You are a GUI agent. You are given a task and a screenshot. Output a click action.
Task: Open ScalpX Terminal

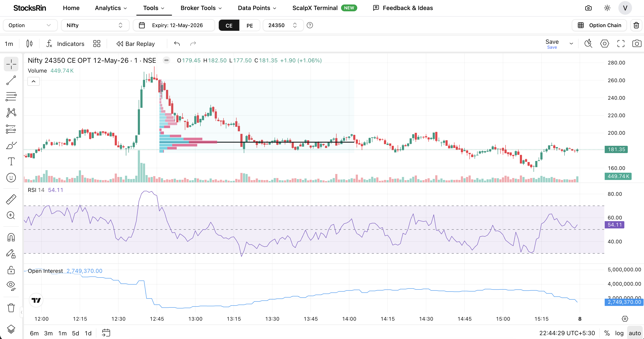[x=325, y=8]
